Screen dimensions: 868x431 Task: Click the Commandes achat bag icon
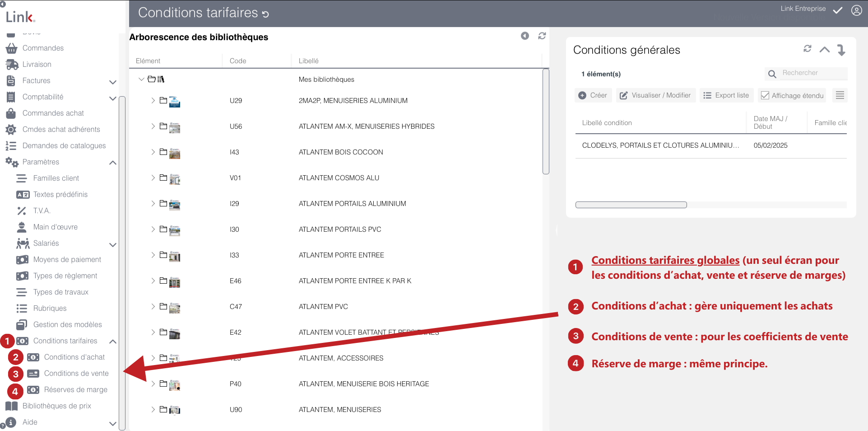11,113
